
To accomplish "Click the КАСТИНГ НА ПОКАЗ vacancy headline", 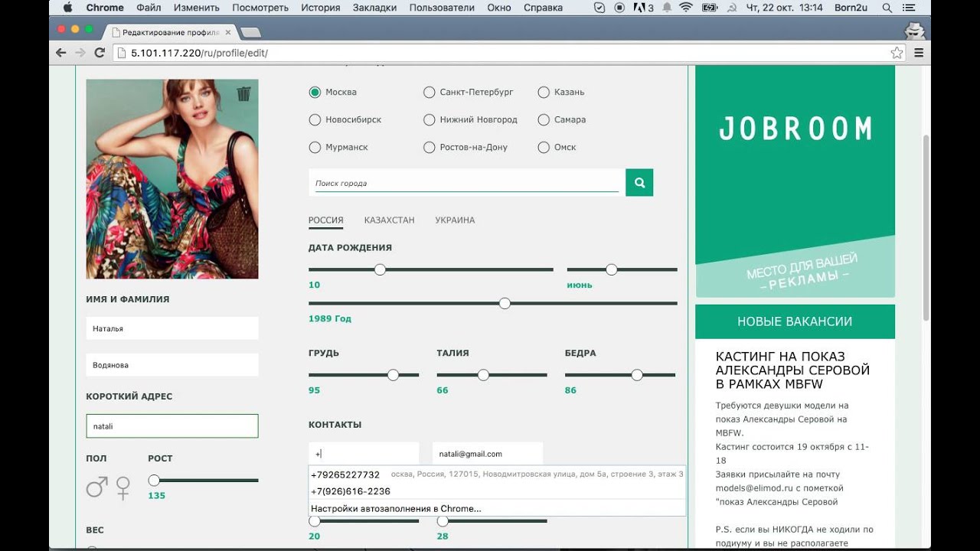I will click(792, 370).
